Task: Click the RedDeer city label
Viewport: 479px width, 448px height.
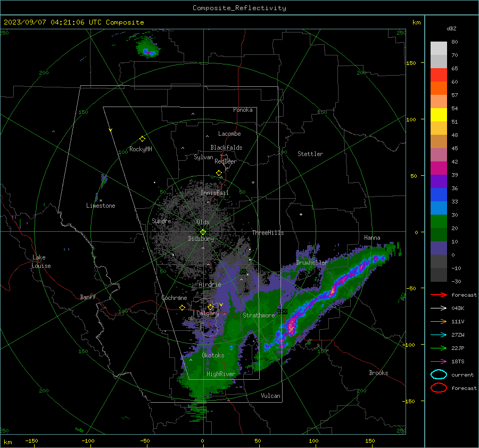Action: click(x=226, y=161)
